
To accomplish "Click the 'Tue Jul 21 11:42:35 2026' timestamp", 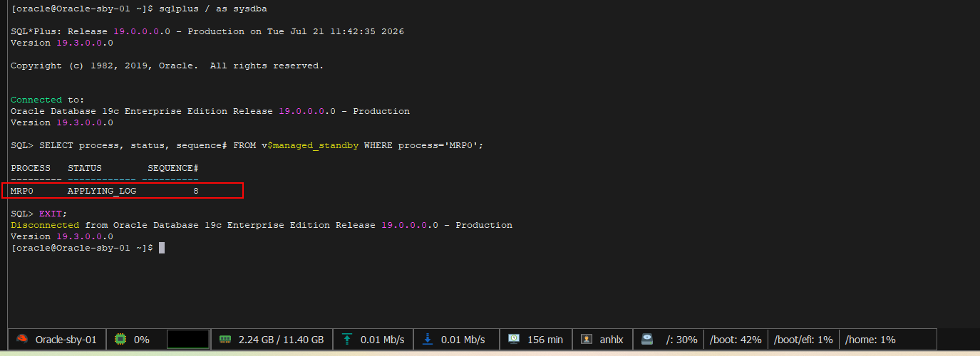I will point(336,31).
